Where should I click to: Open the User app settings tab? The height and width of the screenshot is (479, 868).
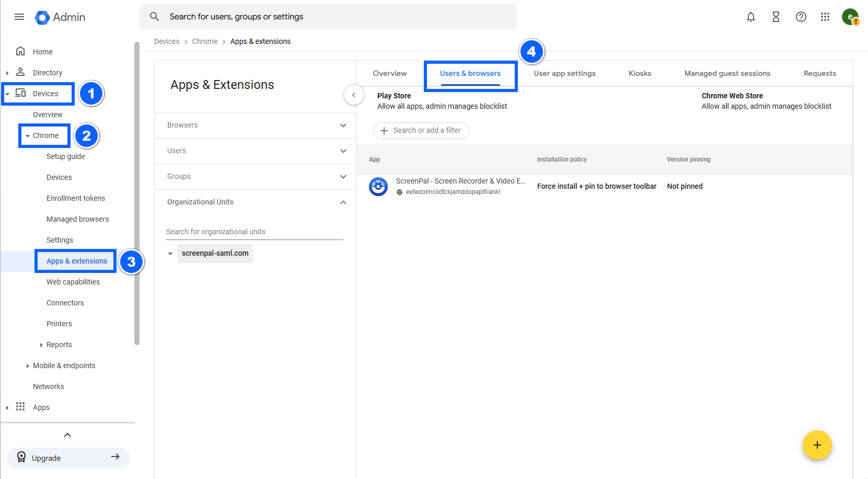(565, 73)
